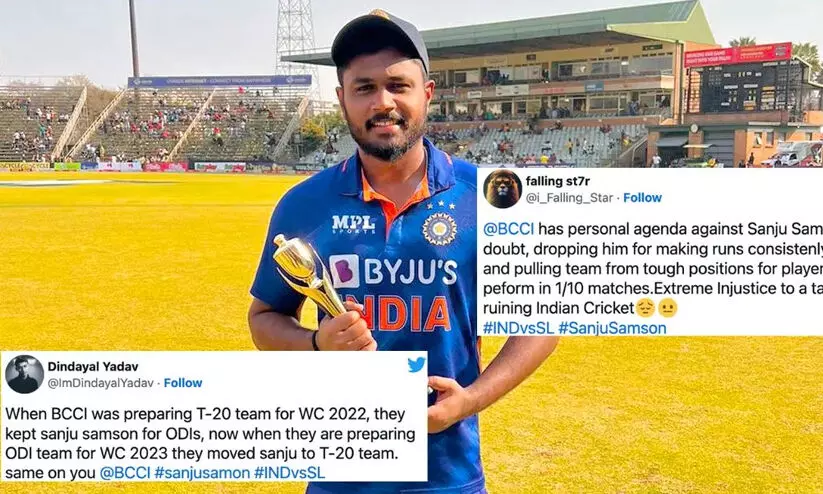Viewport: 823px width, 494px height.
Task: Open #INDvsSL hashtag in falling st7r's tweet
Action: click(518, 328)
